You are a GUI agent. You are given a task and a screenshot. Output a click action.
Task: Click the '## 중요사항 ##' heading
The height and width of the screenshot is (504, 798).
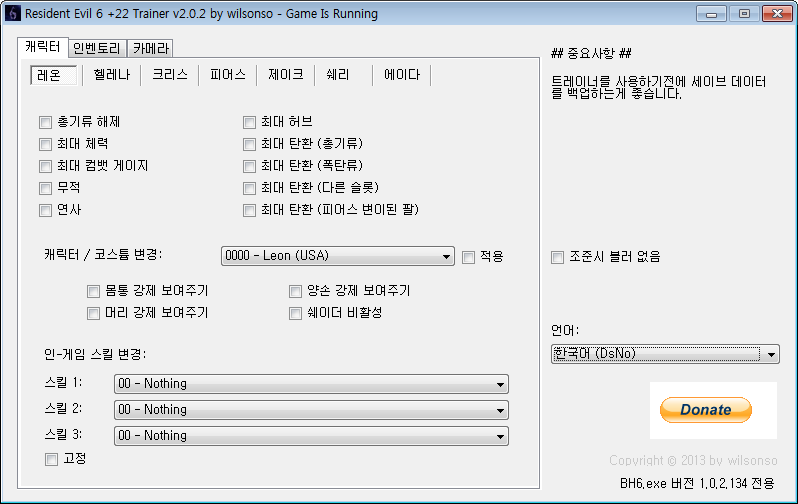pos(591,53)
